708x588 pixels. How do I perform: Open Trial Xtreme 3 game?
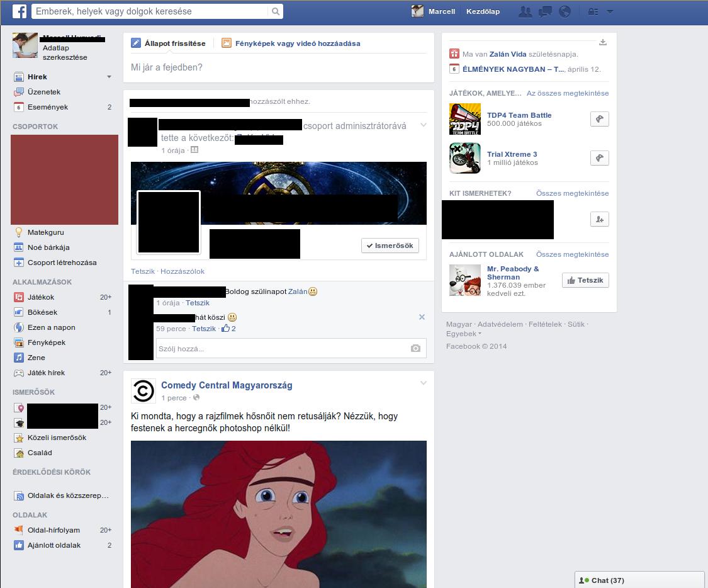click(512, 154)
